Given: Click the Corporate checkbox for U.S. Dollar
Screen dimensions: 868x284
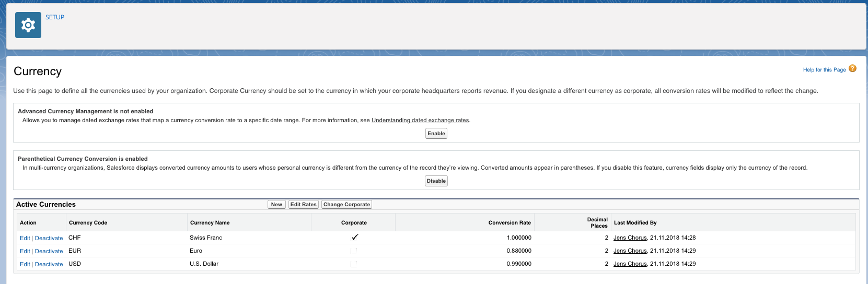Looking at the screenshot, I should pos(354,264).
